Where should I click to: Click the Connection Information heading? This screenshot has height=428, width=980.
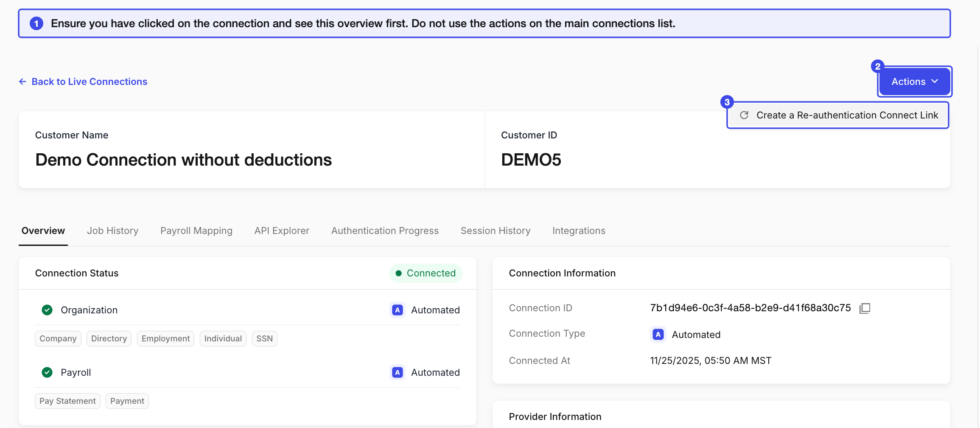[562, 273]
